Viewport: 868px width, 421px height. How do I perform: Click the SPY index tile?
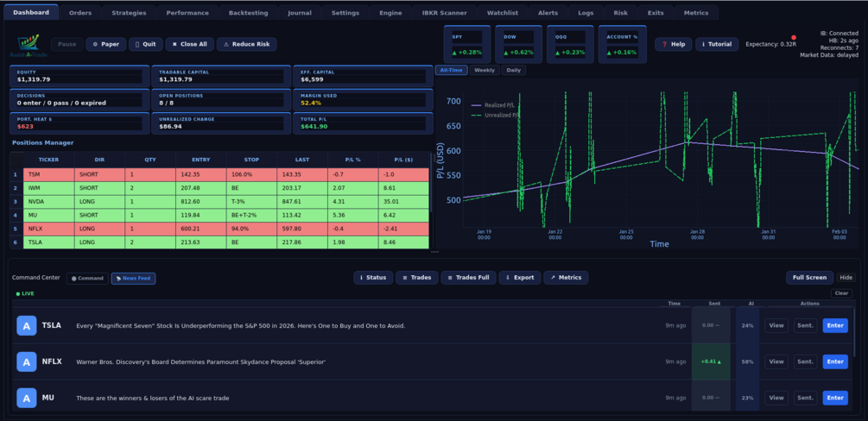467,44
